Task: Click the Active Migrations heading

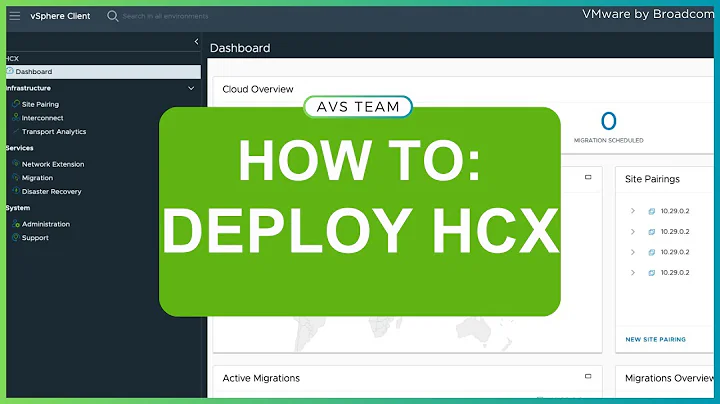Action: pyautogui.click(x=261, y=378)
